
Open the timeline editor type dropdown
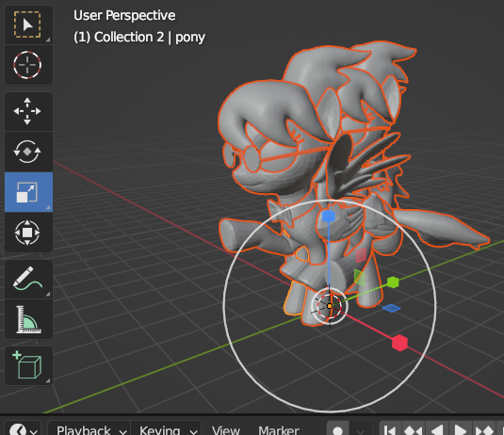tap(24, 430)
